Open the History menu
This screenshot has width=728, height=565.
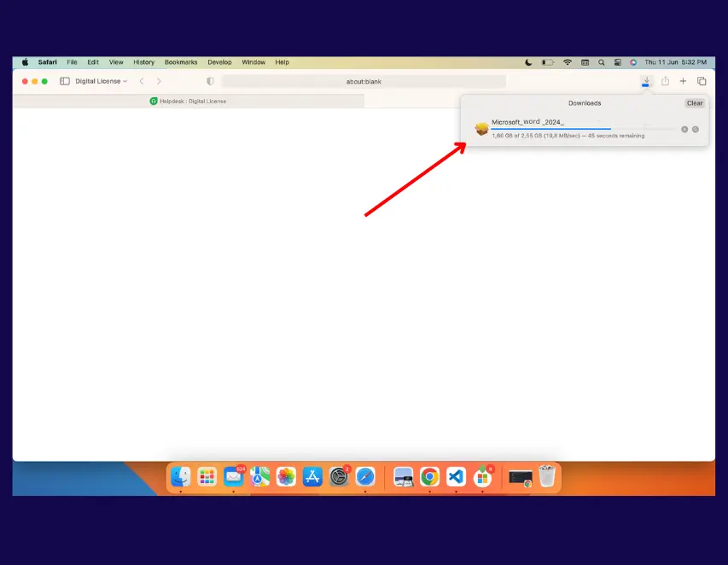click(143, 62)
